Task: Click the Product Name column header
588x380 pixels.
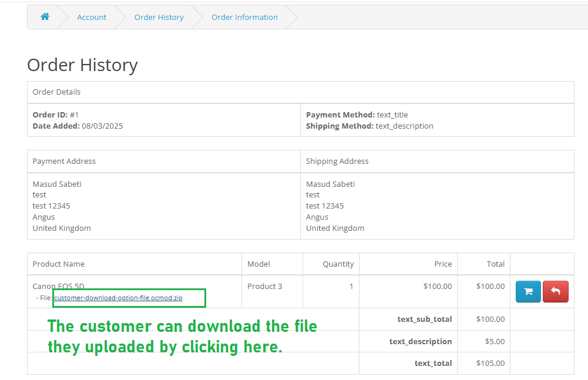Action: pyautogui.click(x=59, y=264)
